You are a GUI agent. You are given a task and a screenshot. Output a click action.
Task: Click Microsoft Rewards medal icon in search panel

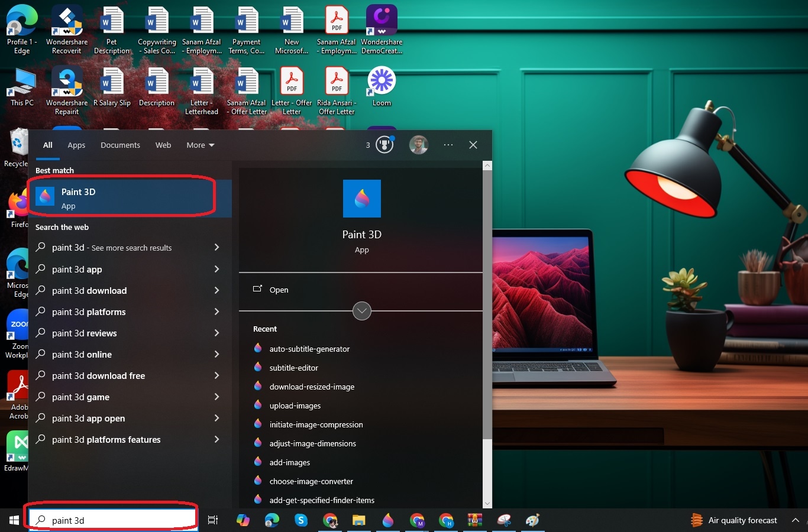coord(384,145)
